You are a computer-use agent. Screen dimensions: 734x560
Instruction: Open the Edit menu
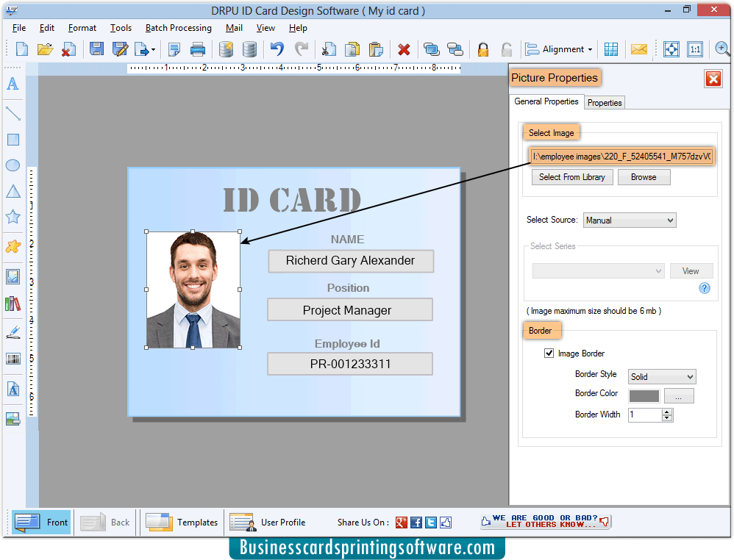(x=47, y=28)
